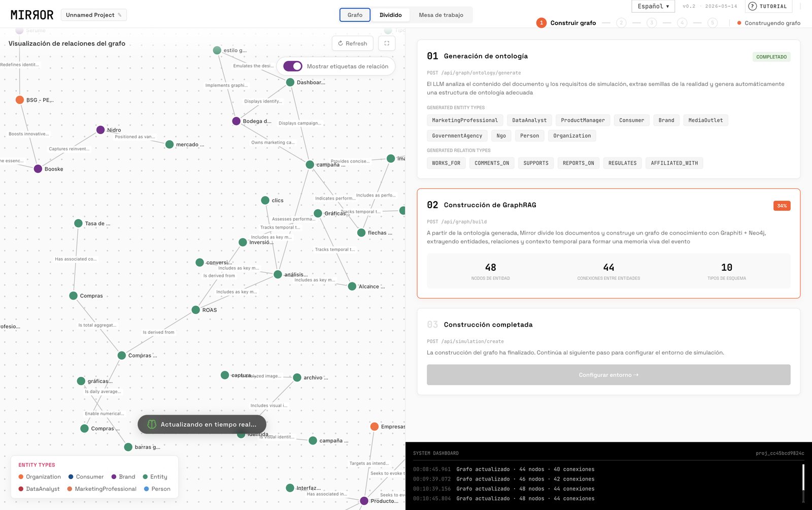Select the Compras node below Tasa de
Image resolution: width=812 pixels, height=510 pixels.
pos(74,296)
